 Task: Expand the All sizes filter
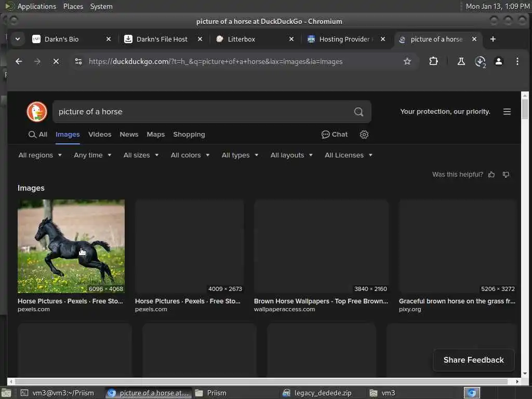(141, 155)
